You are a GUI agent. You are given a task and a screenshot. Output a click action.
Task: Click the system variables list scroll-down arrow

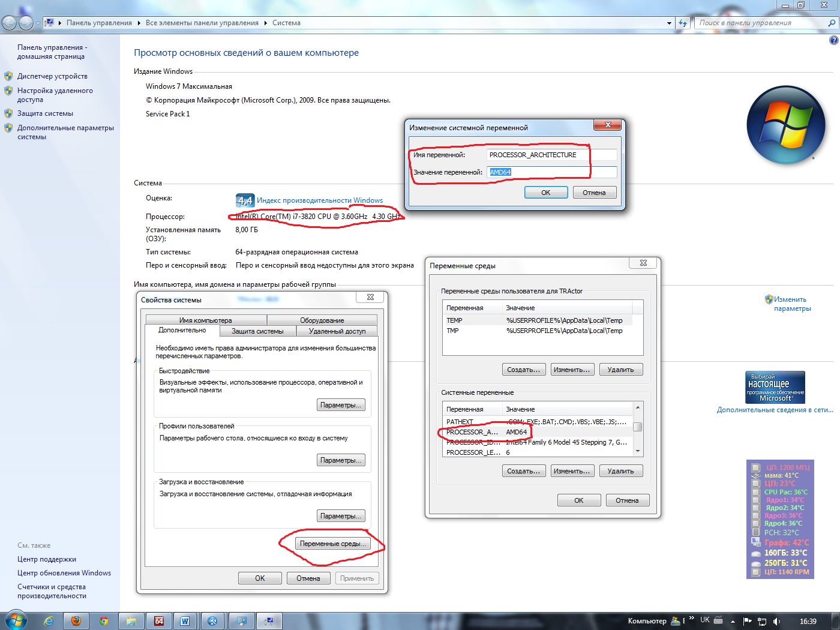[638, 451]
